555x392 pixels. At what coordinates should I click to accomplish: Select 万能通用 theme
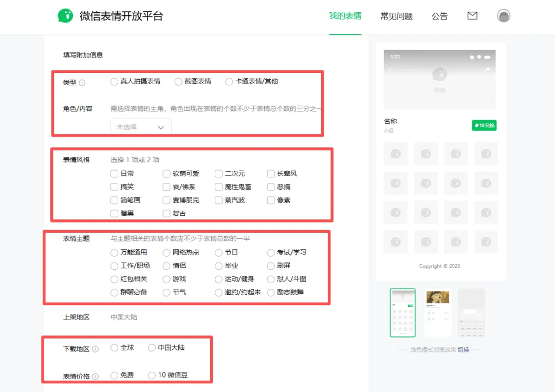point(114,253)
